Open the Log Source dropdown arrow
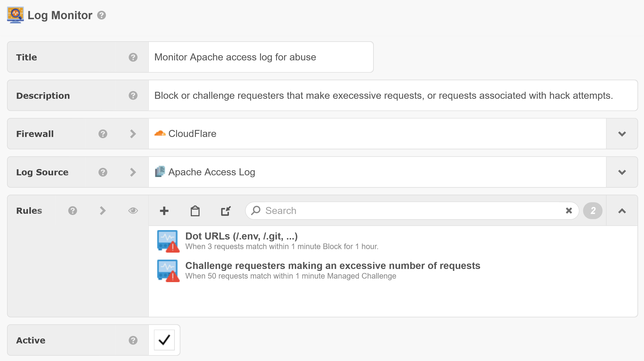This screenshot has height=361, width=644. tap(622, 172)
